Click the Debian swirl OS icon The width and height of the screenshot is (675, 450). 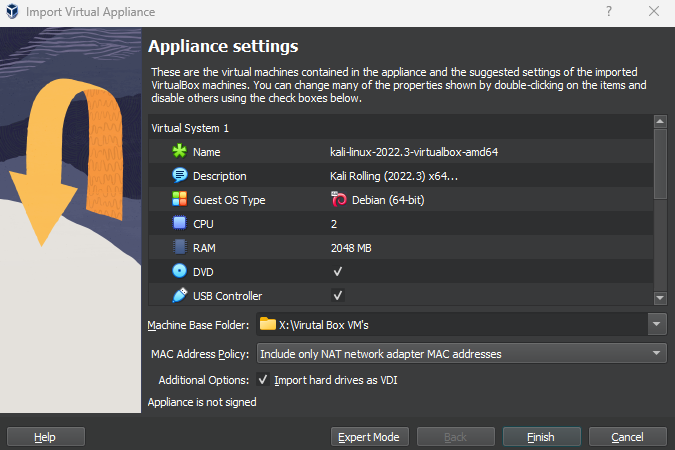[x=339, y=199]
